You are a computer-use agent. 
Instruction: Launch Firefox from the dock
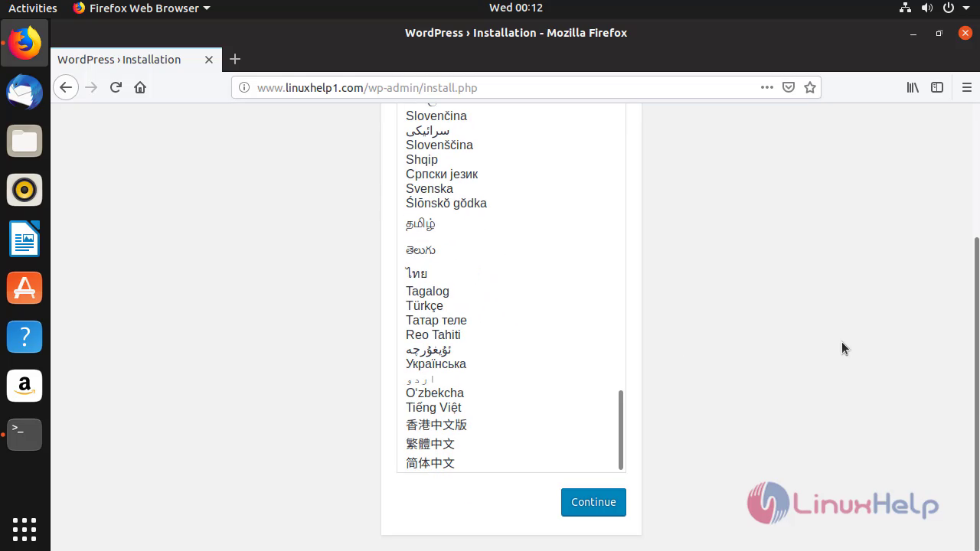point(24,44)
